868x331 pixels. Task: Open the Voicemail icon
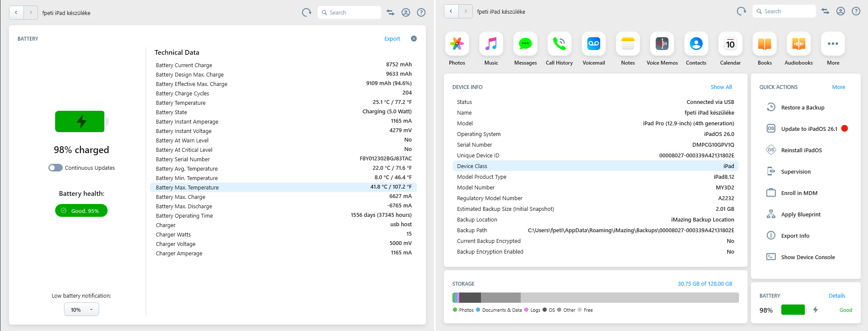pos(593,44)
